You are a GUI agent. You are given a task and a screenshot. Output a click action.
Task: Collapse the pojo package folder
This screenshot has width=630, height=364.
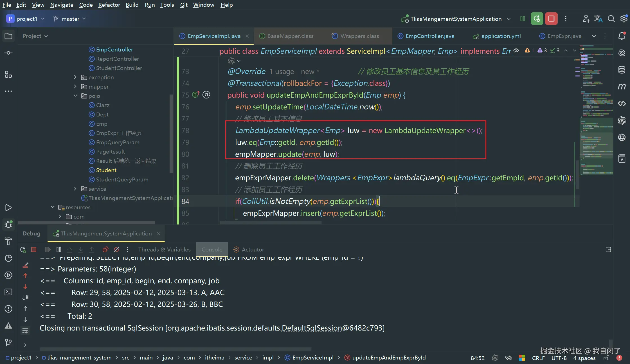(x=75, y=96)
